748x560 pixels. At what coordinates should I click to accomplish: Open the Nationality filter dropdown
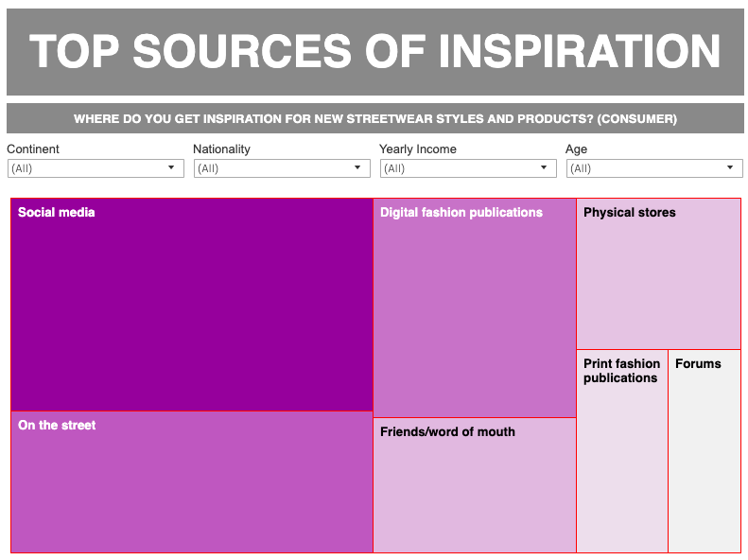pos(281,168)
